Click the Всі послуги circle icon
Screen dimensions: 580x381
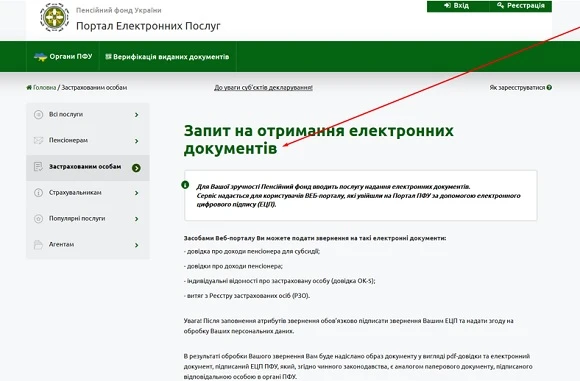38,115
